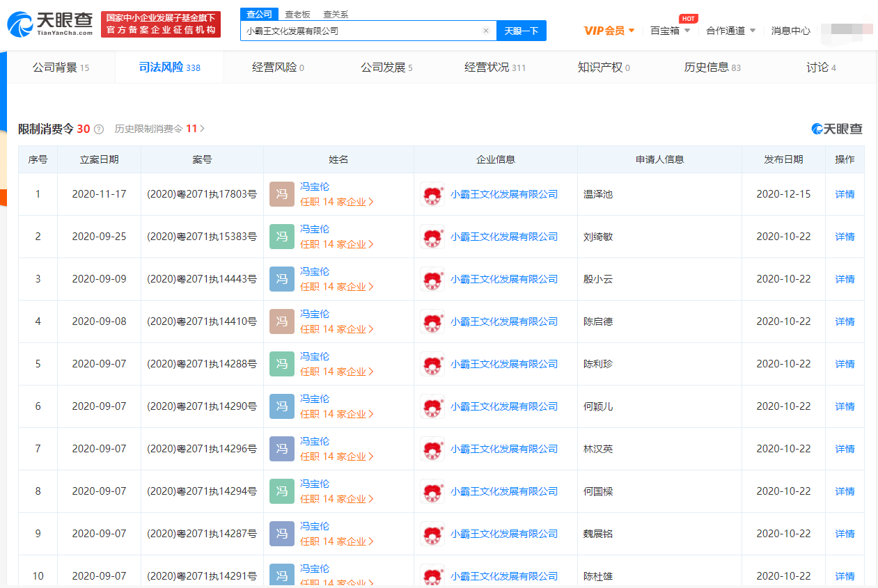Click the TianYanCha logo in header
This screenshot has width=878, height=588.
(50, 24)
